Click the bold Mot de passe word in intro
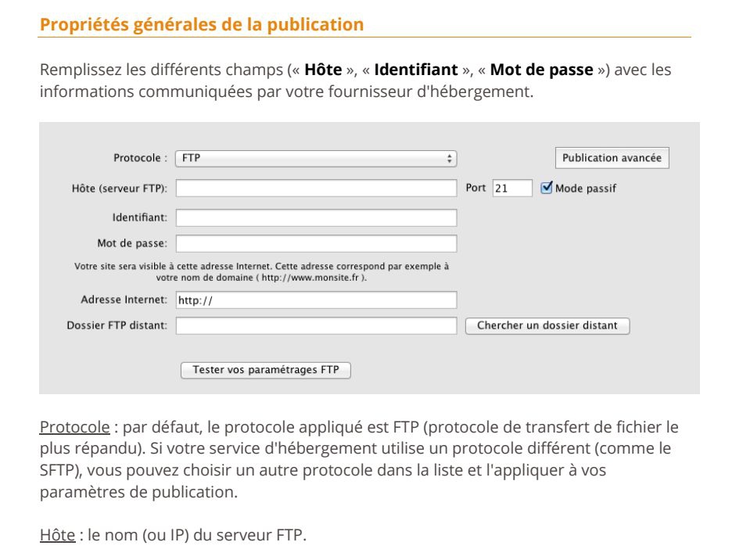Screen dimensions: 743x560 point(542,70)
